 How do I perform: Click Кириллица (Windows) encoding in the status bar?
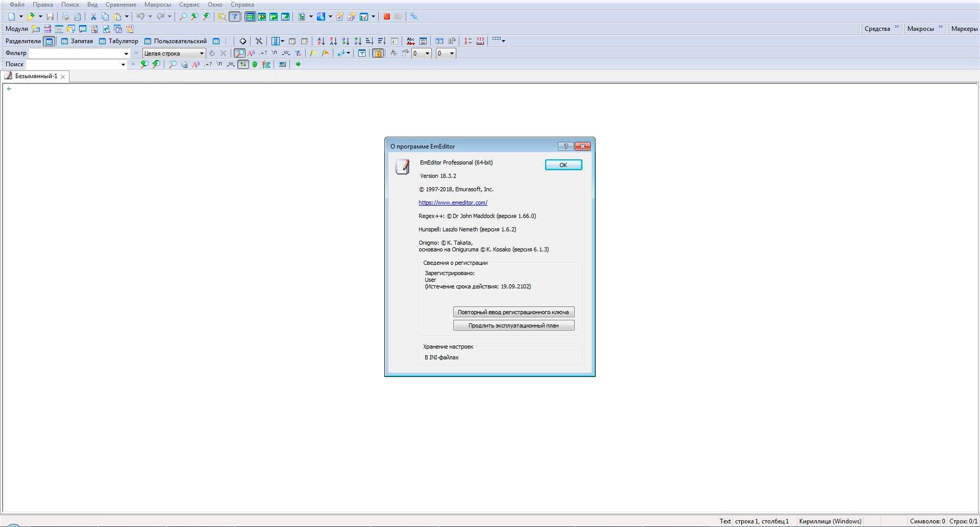[830, 521]
